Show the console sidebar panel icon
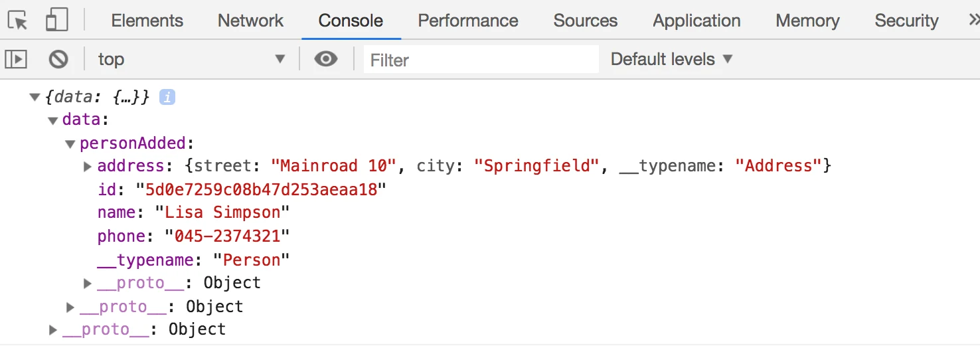 coord(16,60)
